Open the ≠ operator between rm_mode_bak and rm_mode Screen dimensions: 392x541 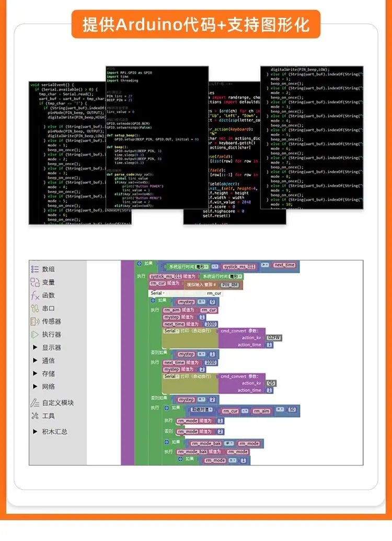(229, 444)
